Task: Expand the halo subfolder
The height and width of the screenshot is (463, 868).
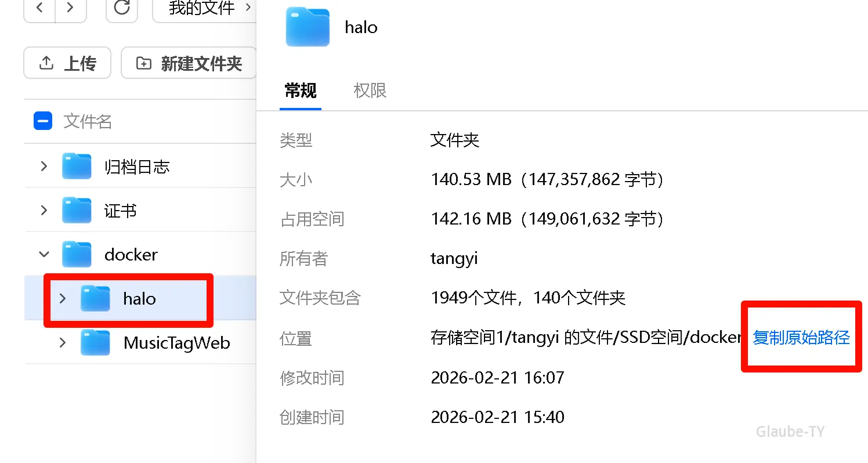Action: pos(63,299)
